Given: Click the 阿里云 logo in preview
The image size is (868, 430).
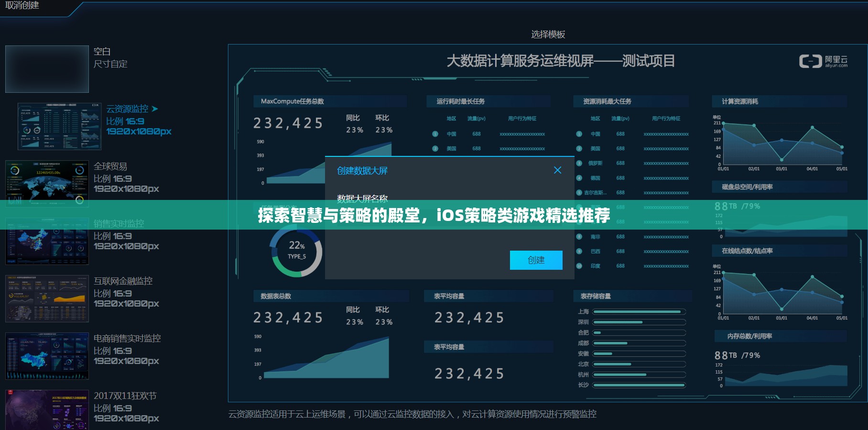Looking at the screenshot, I should click(823, 61).
